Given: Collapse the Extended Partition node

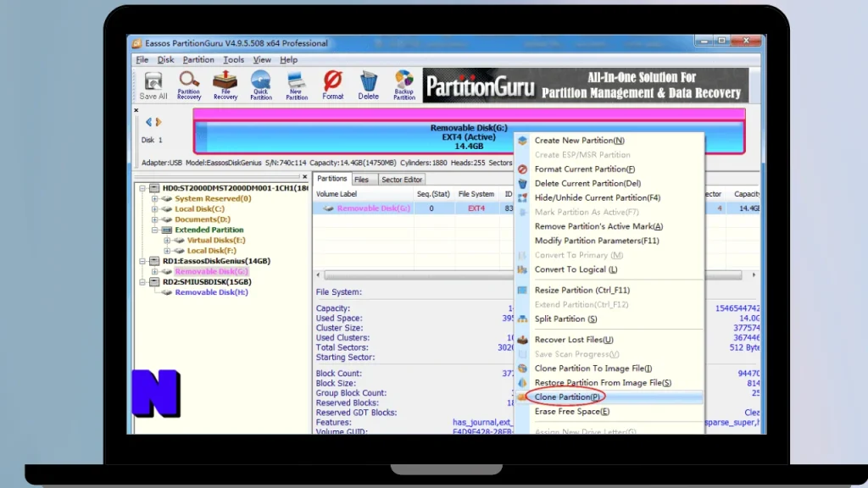Looking at the screenshot, I should pos(154,230).
